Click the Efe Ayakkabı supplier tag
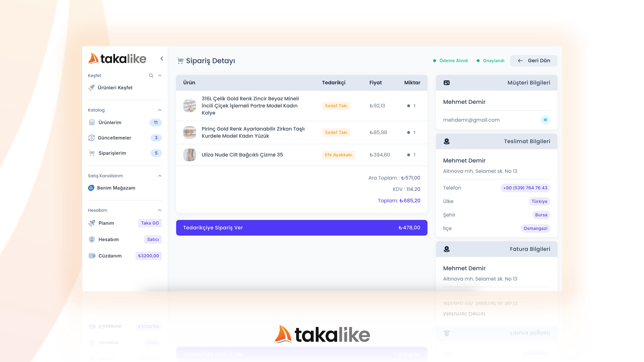 (x=338, y=155)
